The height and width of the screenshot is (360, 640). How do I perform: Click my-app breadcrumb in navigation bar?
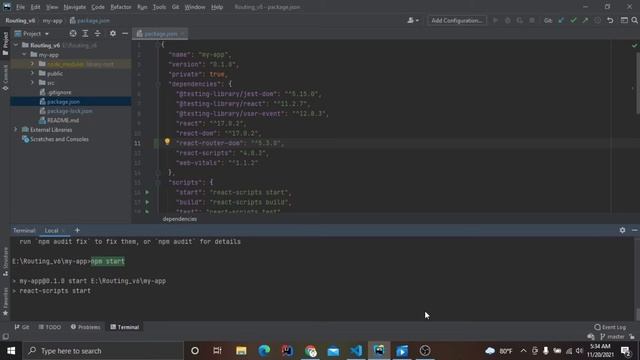tap(53, 20)
